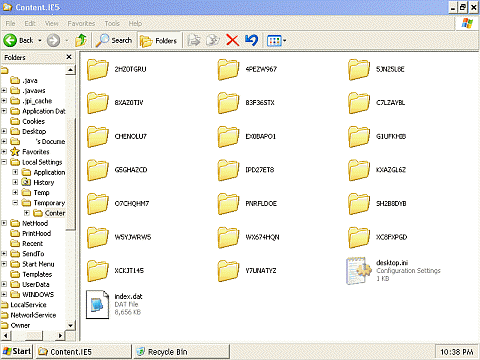480x360 pixels.
Task: Open the Back history dropdown arrow
Action: (x=40, y=41)
